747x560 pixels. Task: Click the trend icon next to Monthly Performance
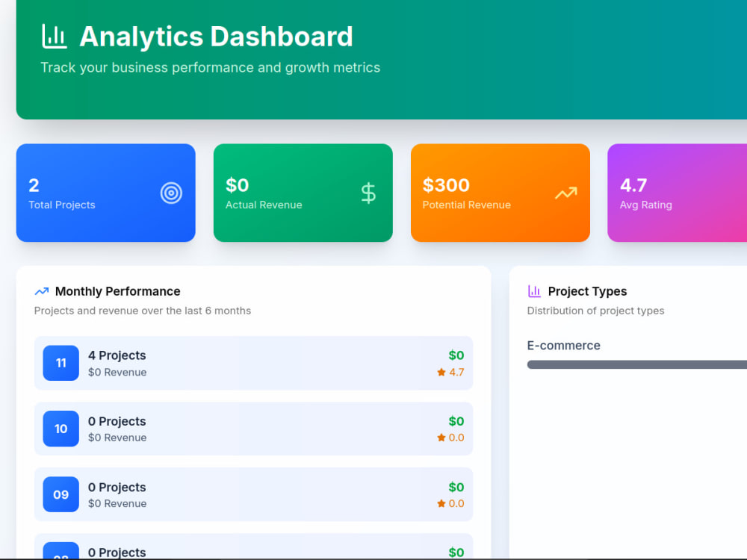[42, 291]
